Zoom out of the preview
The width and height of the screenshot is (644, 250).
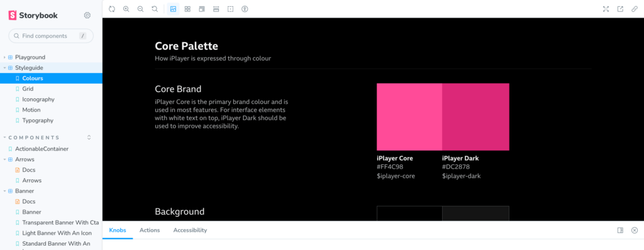pos(140,9)
